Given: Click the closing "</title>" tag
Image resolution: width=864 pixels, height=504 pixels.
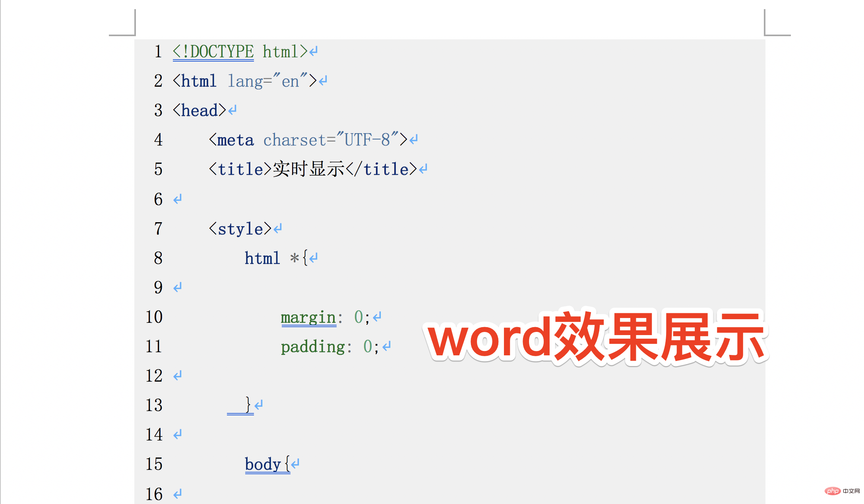Looking at the screenshot, I should coord(382,169).
